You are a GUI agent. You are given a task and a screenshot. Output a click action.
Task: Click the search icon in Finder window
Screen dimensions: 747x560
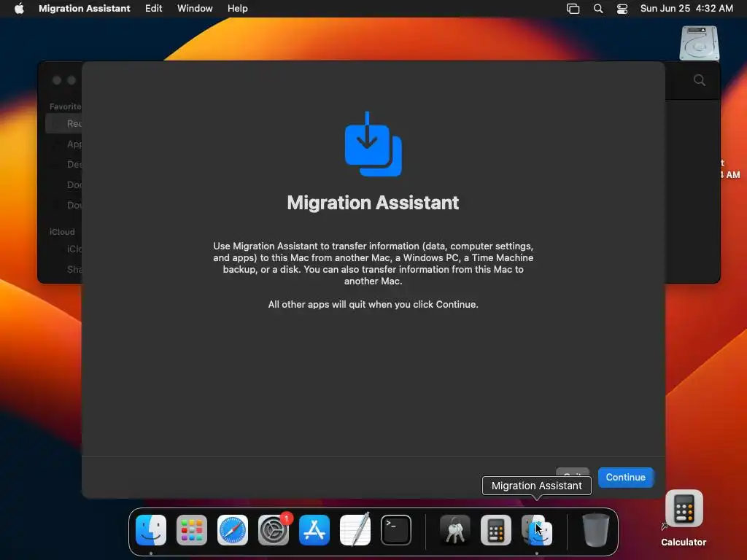pos(700,80)
